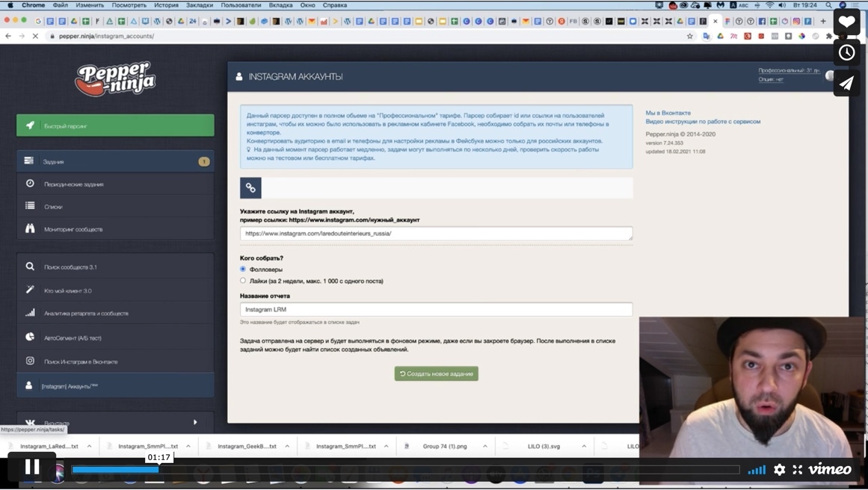Enter fullscreen in the Vimeo player
Viewport: 868px width, 490px height.
tap(797, 470)
